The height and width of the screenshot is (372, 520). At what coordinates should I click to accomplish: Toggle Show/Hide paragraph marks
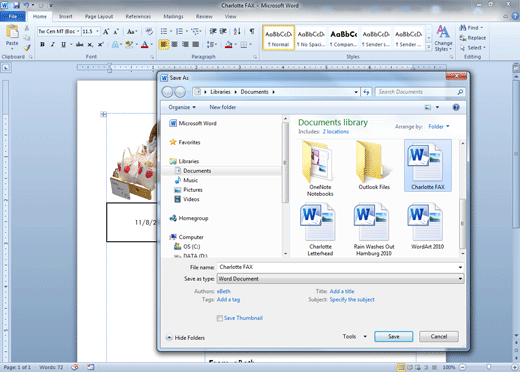tap(252, 31)
